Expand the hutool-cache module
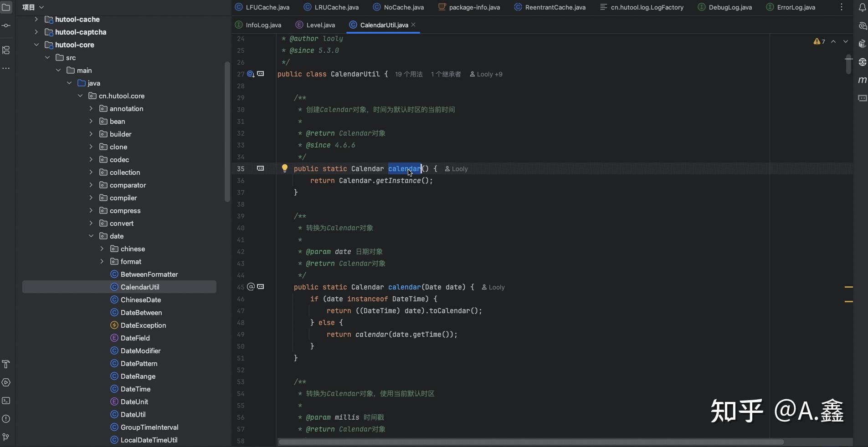The width and height of the screenshot is (868, 447). pos(36,19)
